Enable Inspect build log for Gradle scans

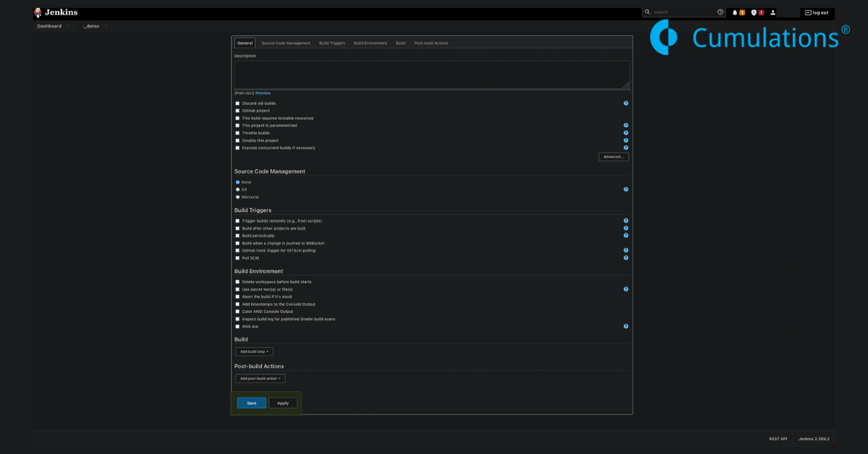[x=237, y=319]
